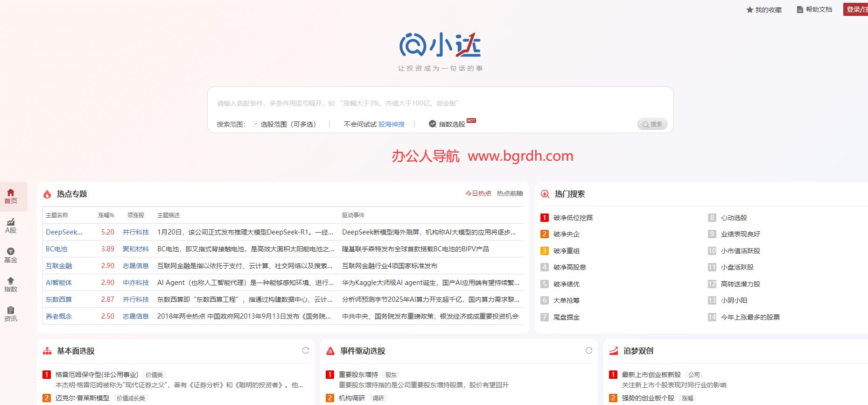Select hot search 小市值活跃股
Screen dimensions: 868x405
(741, 251)
